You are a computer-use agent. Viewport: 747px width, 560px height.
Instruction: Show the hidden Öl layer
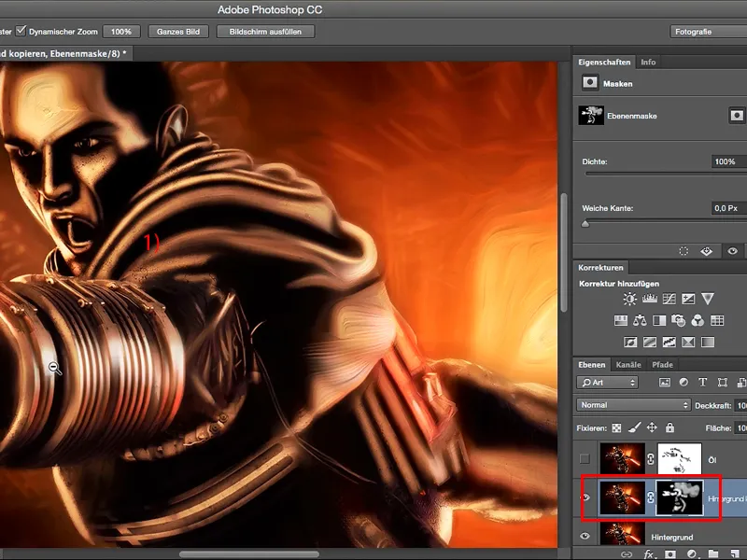(585, 459)
